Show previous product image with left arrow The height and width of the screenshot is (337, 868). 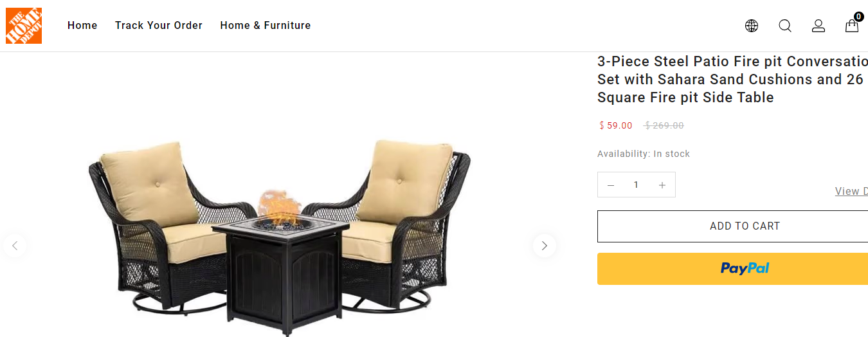tap(15, 245)
